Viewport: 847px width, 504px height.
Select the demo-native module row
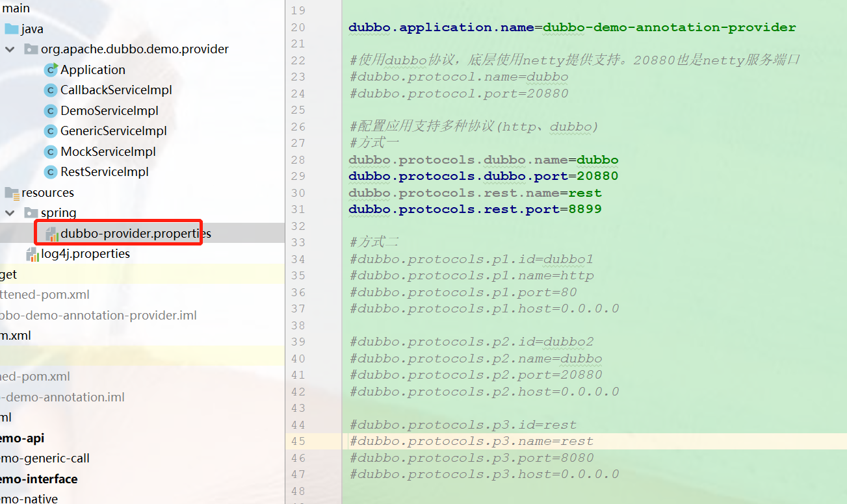coord(142,498)
